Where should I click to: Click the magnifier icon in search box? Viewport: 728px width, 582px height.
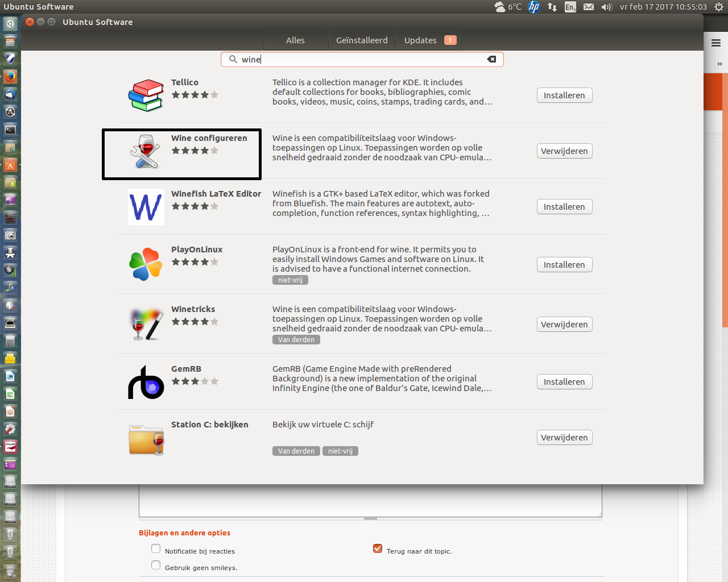click(x=233, y=59)
